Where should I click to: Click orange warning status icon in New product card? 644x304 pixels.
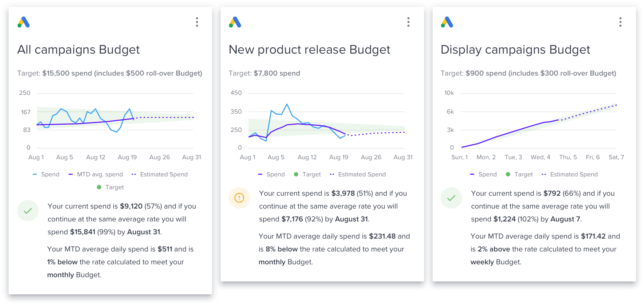239,198
